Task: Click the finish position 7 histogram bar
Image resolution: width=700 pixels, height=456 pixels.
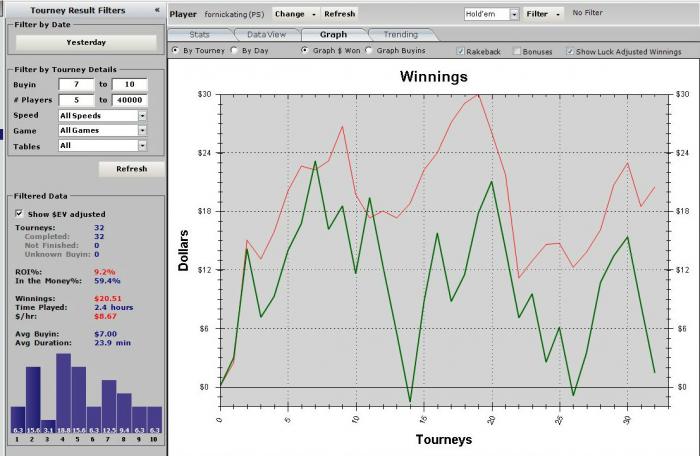Action: click(x=109, y=407)
